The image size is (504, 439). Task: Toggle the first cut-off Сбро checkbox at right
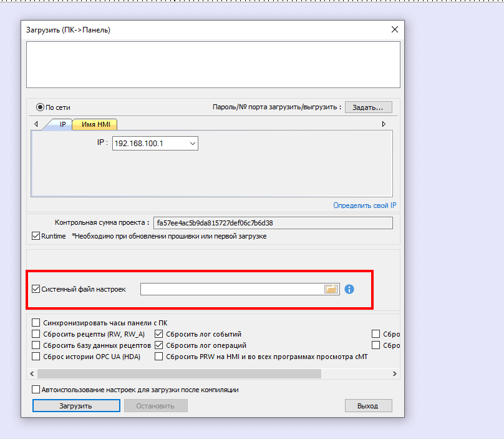(376, 334)
